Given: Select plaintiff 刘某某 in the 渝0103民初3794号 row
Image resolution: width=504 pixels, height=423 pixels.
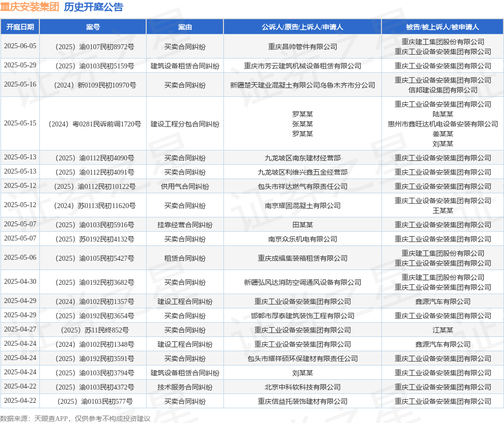Looking at the screenshot, I should [x=303, y=373].
